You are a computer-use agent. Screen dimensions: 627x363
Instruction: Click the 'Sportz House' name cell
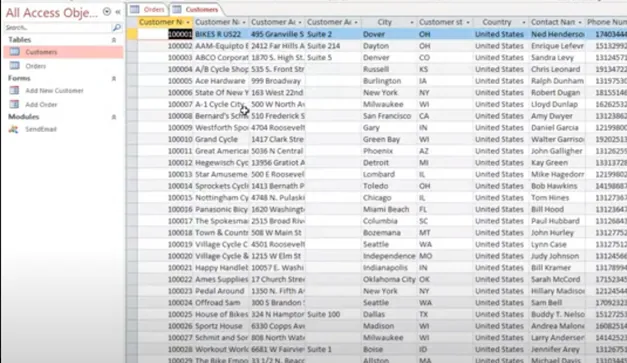[221, 326]
